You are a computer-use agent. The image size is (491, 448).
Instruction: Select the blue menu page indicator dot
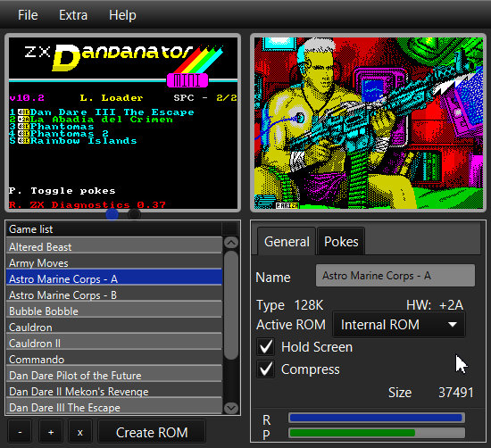pyautogui.click(x=112, y=214)
